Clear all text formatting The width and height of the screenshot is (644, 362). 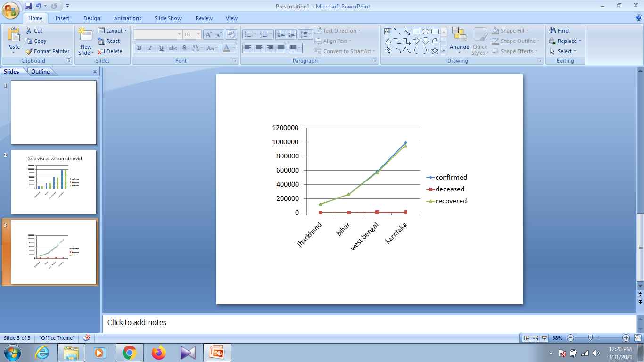coord(231,34)
